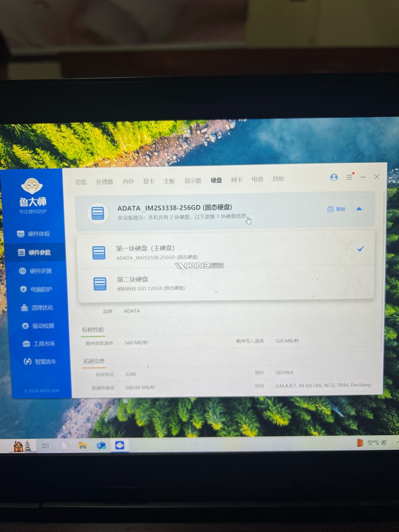Open 电脑防护 in the sidebar
The width and height of the screenshot is (399, 532).
[x=36, y=289]
